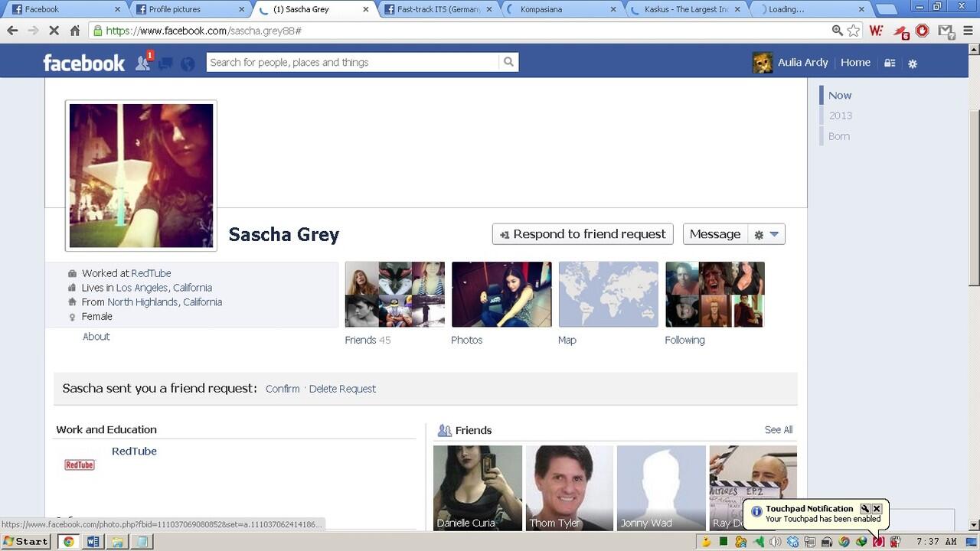980x551 pixels.
Task: Switch to the Kompasiana tab
Action: (x=563, y=9)
